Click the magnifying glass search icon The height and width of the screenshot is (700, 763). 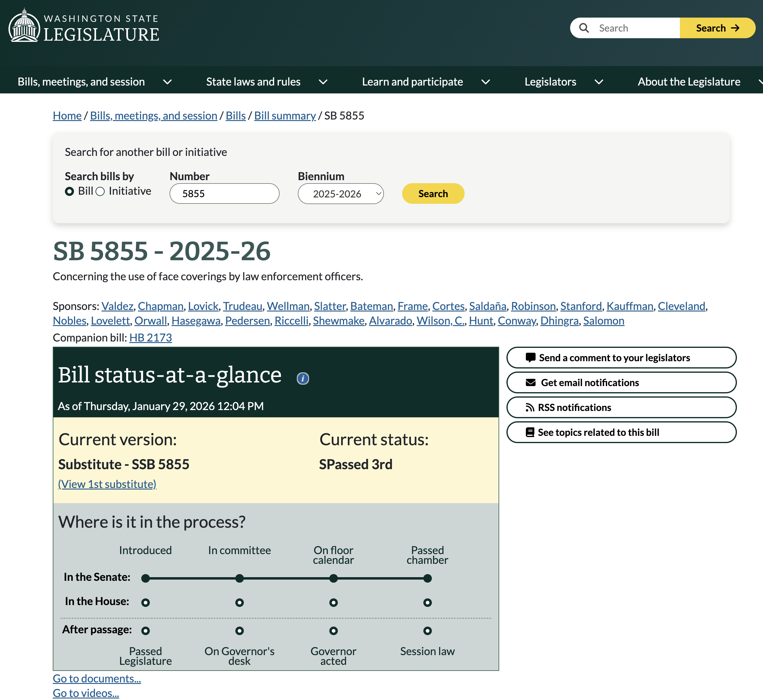[x=584, y=28]
